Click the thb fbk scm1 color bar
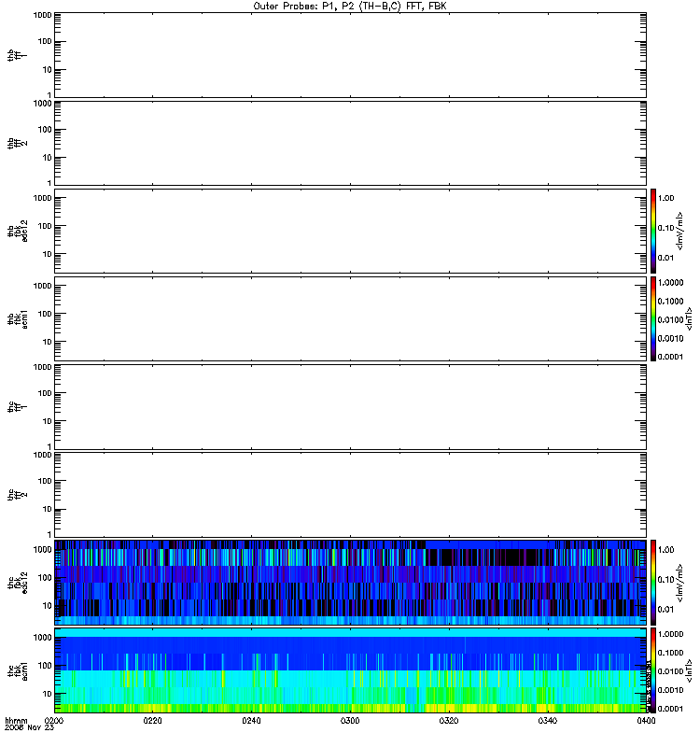Image resolution: width=700 pixels, height=747 pixels. tap(653, 318)
